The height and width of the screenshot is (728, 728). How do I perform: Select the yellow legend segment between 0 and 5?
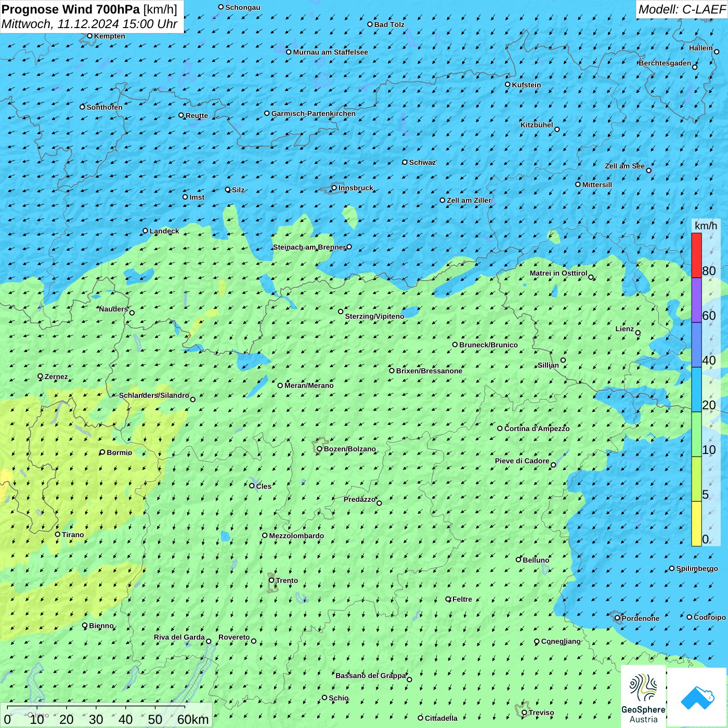coord(696,523)
